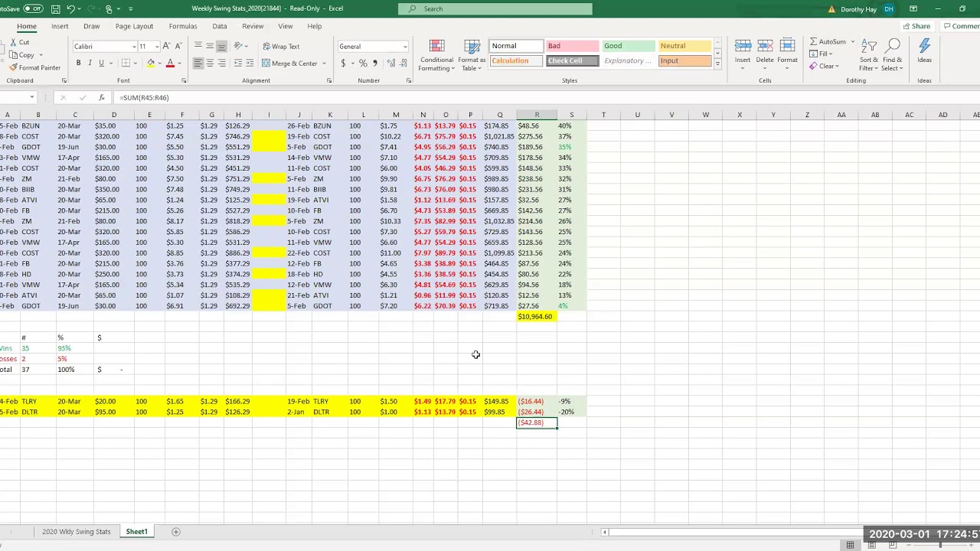The image size is (980, 551).
Task: Apply yellow fill color bucket
Action: (151, 63)
